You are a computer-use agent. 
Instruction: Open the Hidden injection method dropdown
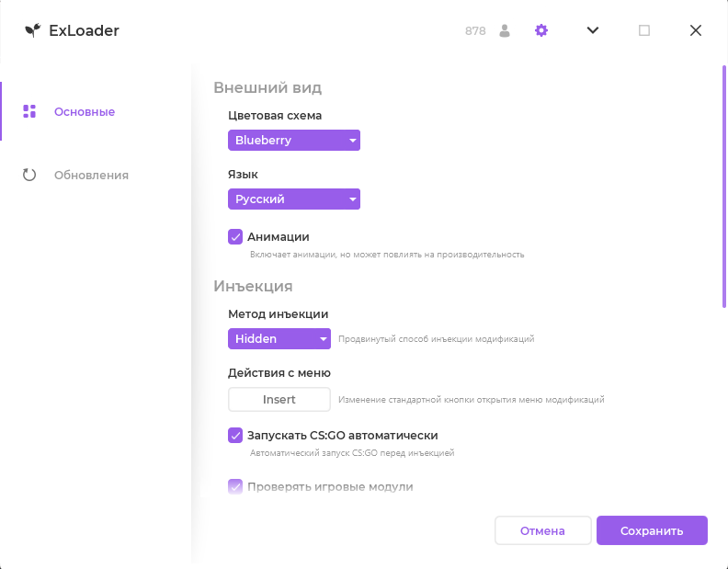pos(279,338)
